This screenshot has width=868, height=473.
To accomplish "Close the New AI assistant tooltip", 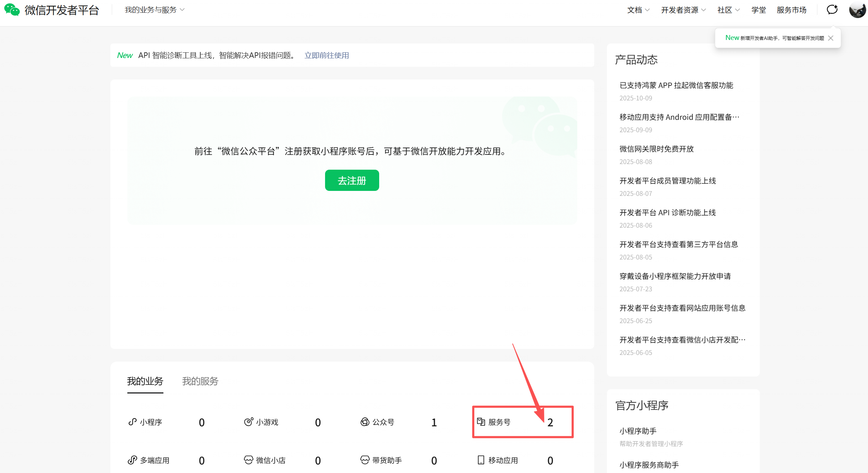I will 831,38.
